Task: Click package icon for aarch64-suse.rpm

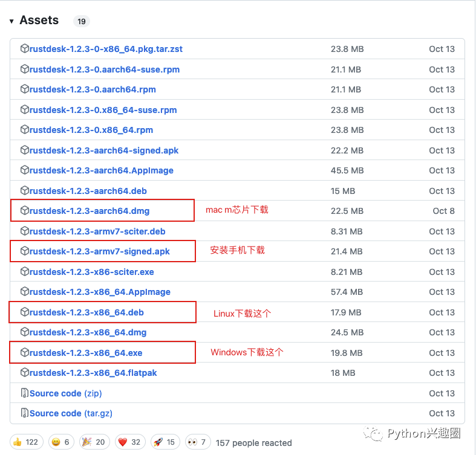Action: click(25, 69)
